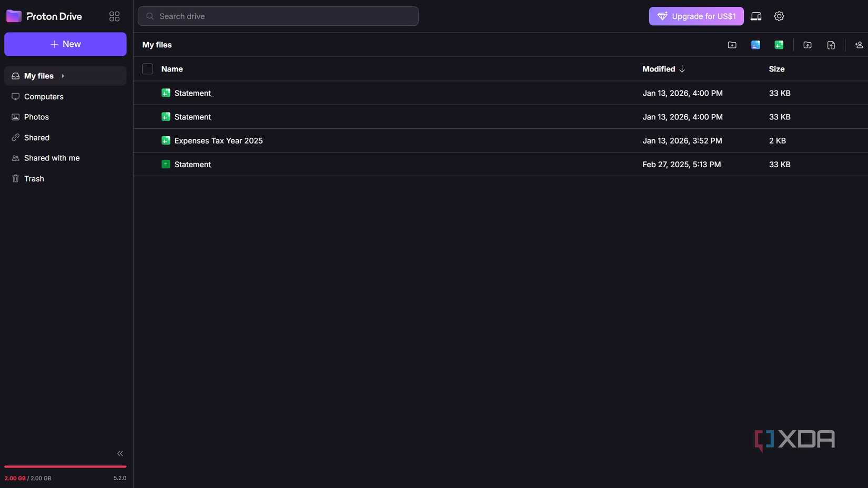Click the upload folder icon

click(808, 45)
